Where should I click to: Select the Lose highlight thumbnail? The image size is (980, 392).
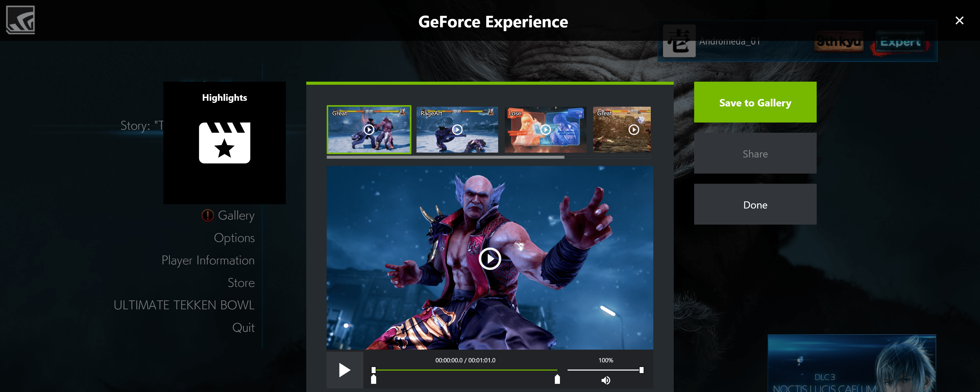[x=545, y=129]
